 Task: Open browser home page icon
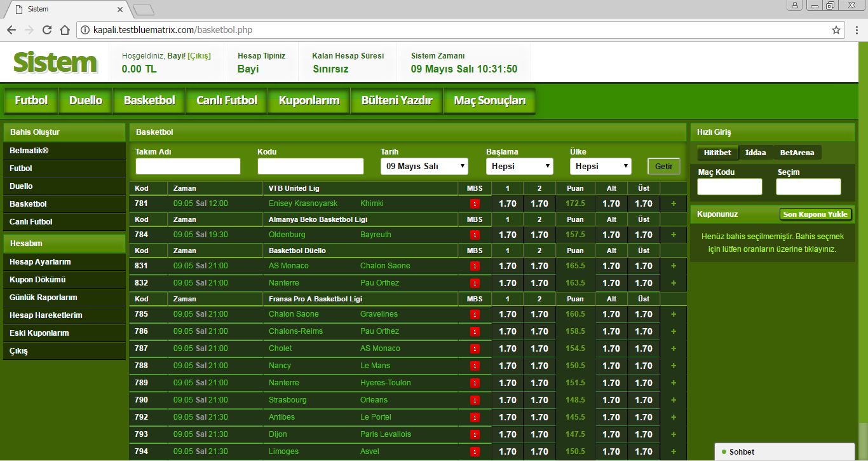[x=64, y=30]
